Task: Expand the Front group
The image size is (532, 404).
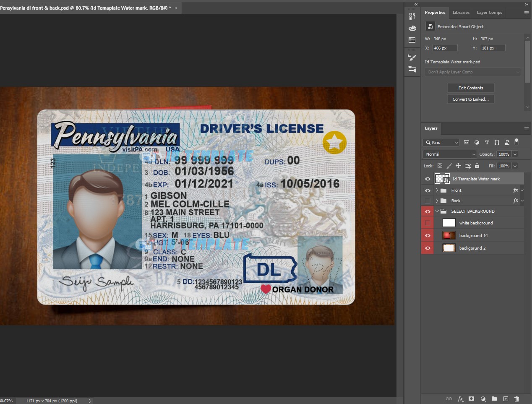Action: (x=437, y=190)
